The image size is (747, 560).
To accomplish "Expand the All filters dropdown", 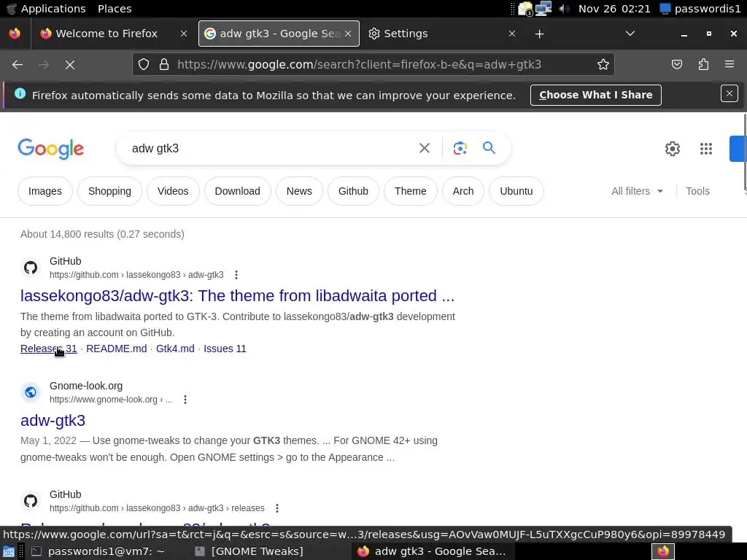I will tap(637, 191).
